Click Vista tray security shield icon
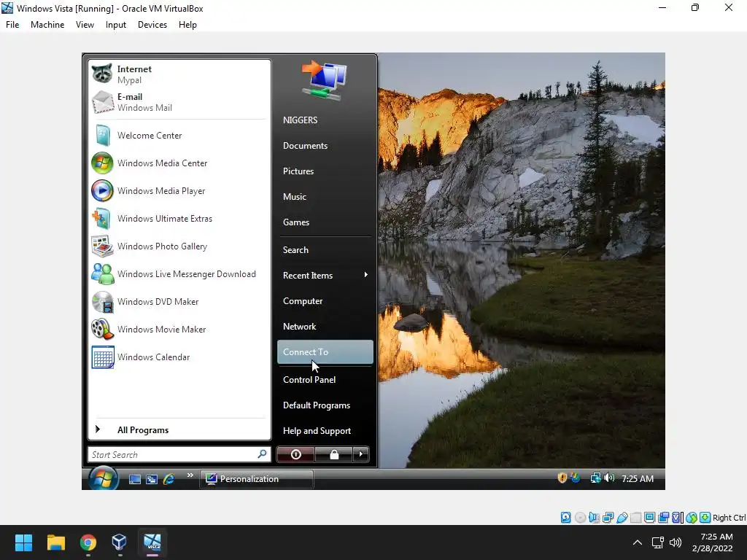Image resolution: width=747 pixels, height=560 pixels. [x=562, y=478]
